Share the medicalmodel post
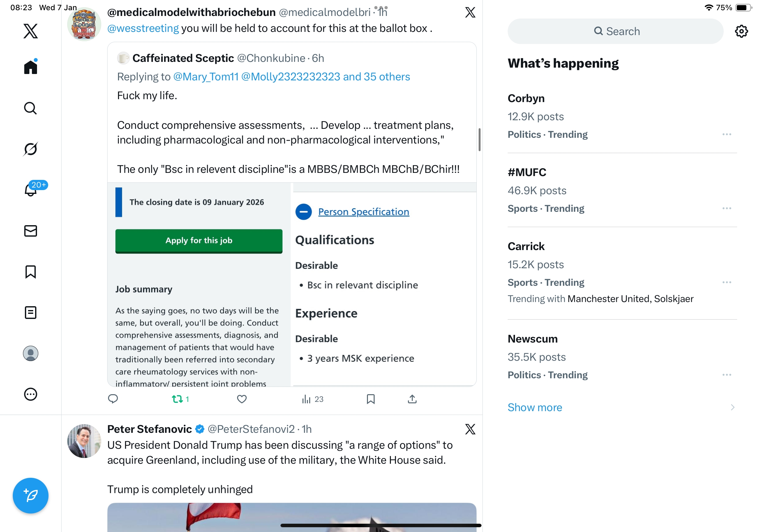The image size is (762, 532). click(412, 399)
